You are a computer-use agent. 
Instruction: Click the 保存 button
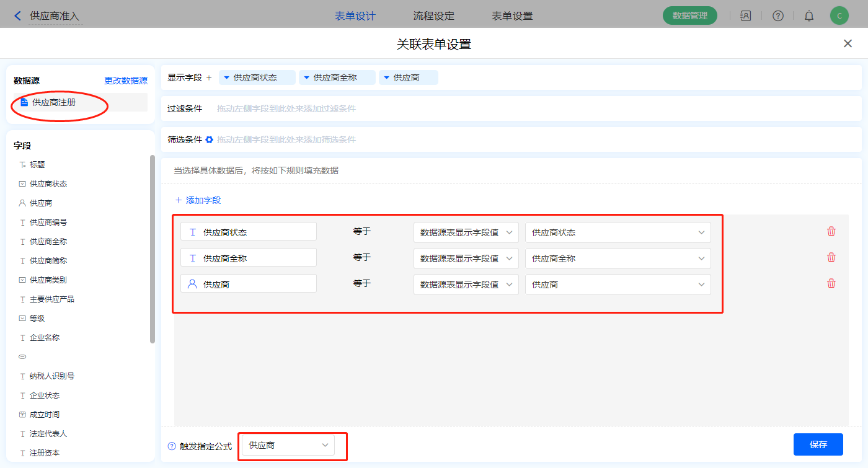[818, 444]
